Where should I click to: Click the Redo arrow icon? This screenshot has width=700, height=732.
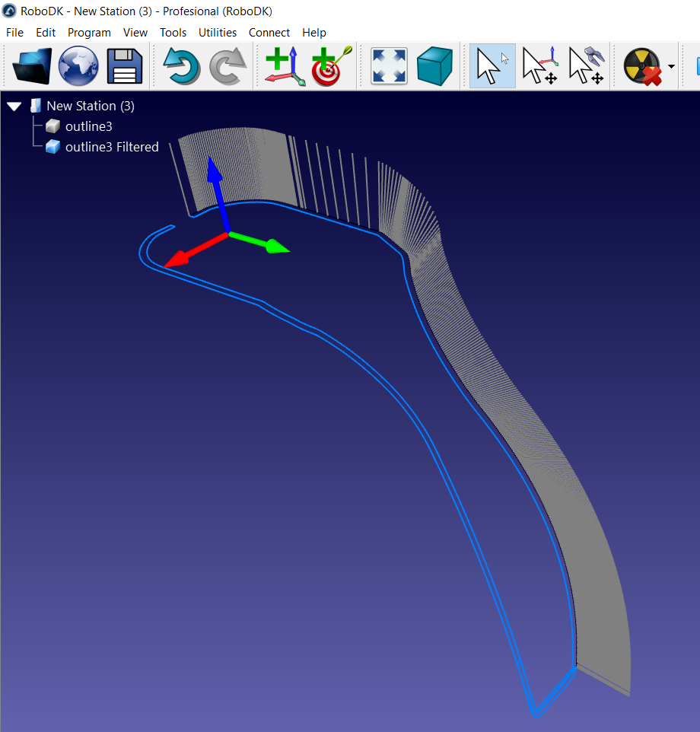[x=228, y=66]
